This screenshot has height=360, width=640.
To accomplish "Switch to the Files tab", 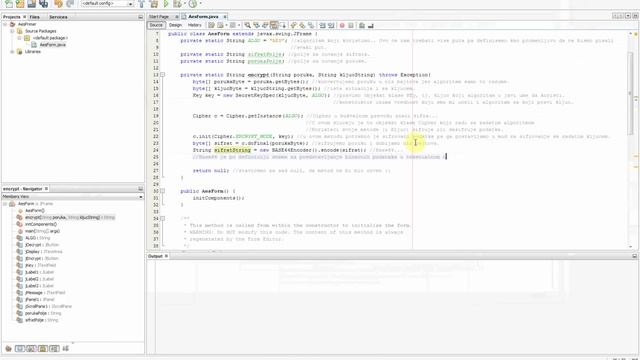I will (x=35, y=17).
